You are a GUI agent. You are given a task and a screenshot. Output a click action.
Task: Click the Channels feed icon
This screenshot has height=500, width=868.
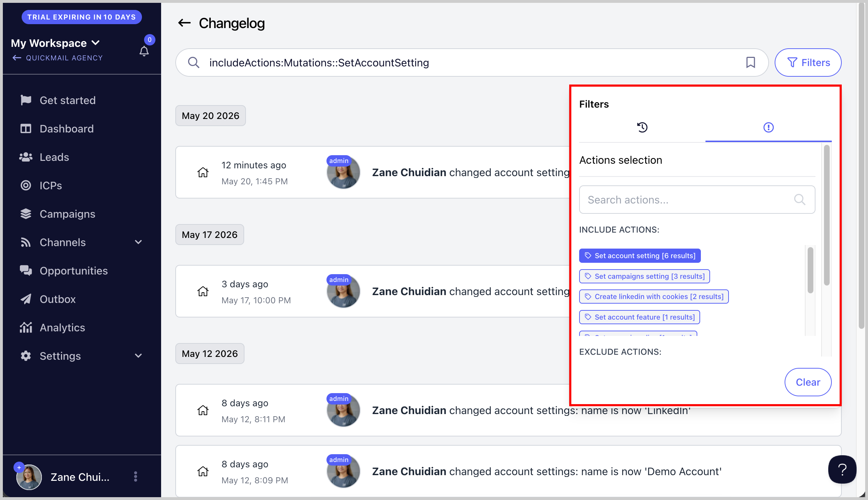point(26,242)
